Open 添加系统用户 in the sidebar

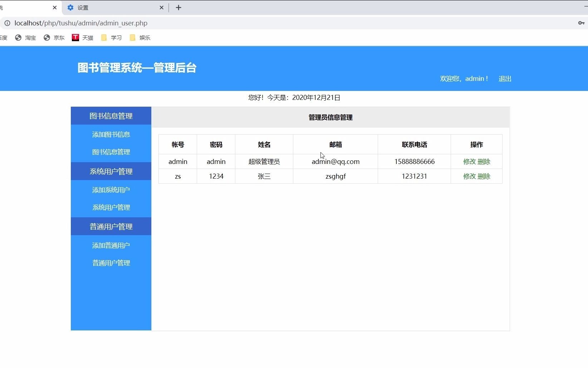111,190
